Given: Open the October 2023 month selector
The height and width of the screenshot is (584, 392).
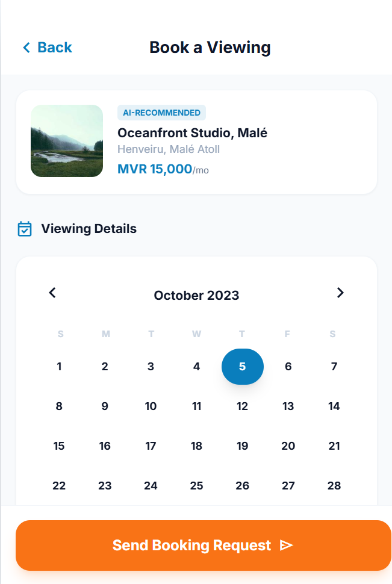Looking at the screenshot, I should pyautogui.click(x=196, y=295).
